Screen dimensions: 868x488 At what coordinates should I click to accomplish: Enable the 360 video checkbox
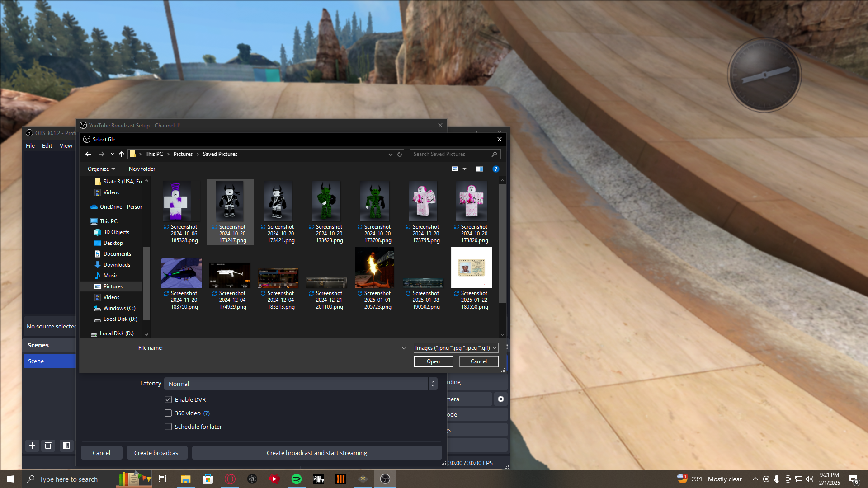click(168, 413)
